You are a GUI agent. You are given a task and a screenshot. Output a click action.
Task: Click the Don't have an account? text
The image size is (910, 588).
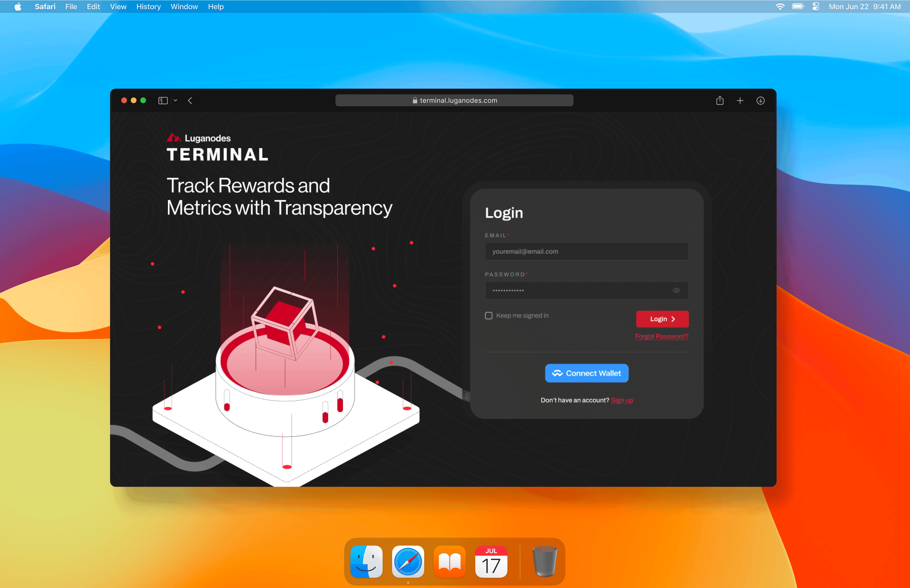(575, 400)
